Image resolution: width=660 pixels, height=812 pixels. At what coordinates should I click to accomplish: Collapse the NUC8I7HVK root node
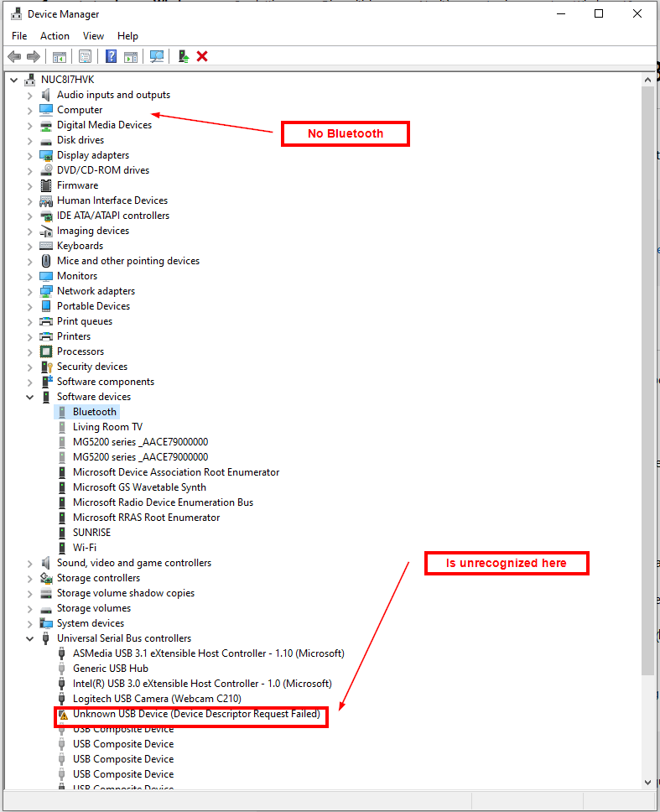click(14, 80)
